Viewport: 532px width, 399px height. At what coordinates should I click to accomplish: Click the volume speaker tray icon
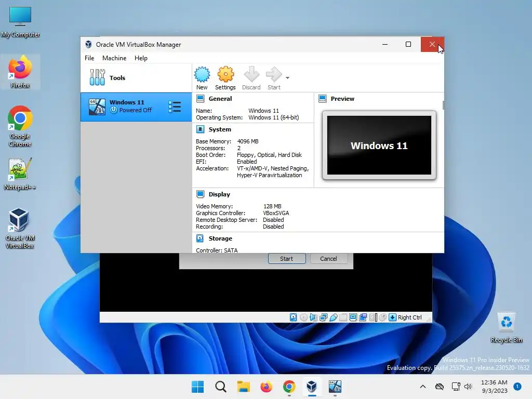coord(468,387)
